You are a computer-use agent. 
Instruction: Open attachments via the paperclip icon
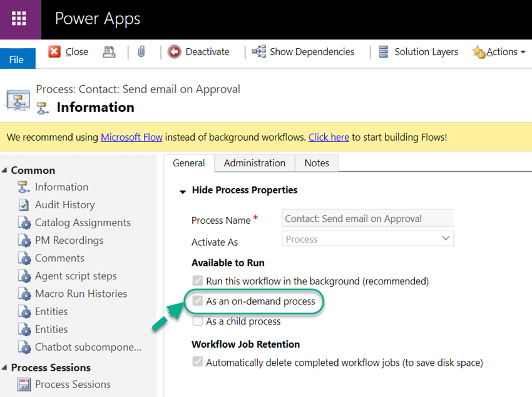click(141, 51)
